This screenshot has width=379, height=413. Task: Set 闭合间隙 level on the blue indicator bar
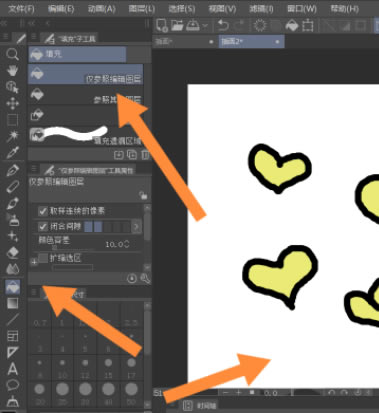[x=107, y=227]
